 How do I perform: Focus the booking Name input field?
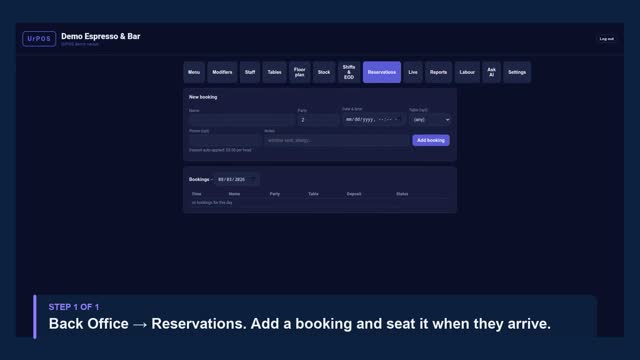point(242,120)
